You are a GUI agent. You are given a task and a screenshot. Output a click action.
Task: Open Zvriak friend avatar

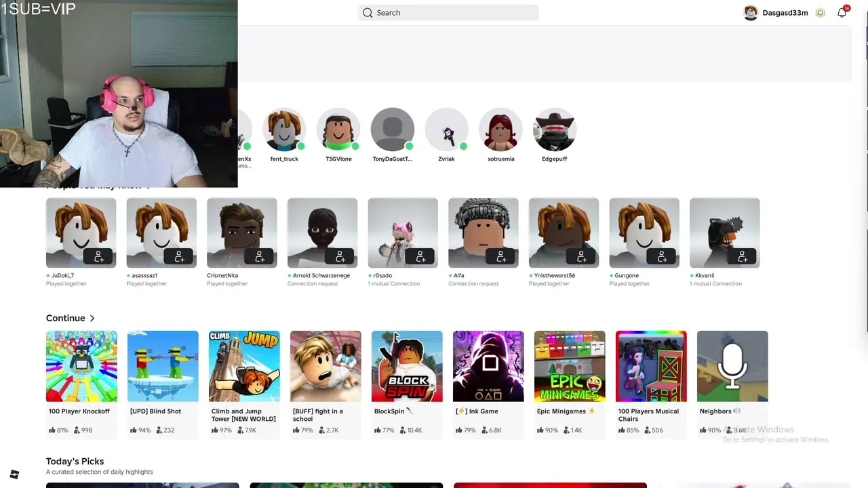tap(447, 129)
